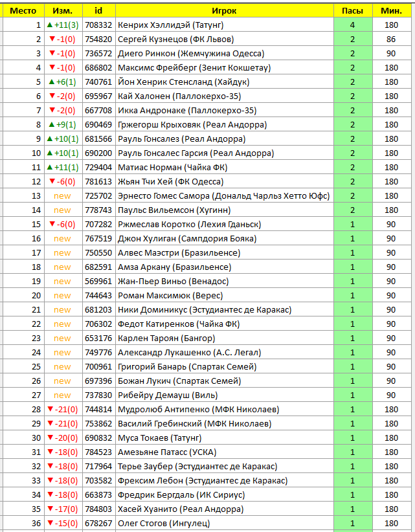
Task: Select id cell 729404
Action: coord(98,168)
